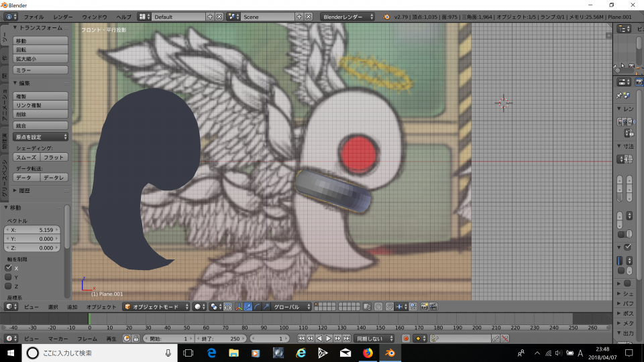This screenshot has height=362, width=644.
Task: Open the 3D view オブジェクト menu
Action: (x=101, y=307)
